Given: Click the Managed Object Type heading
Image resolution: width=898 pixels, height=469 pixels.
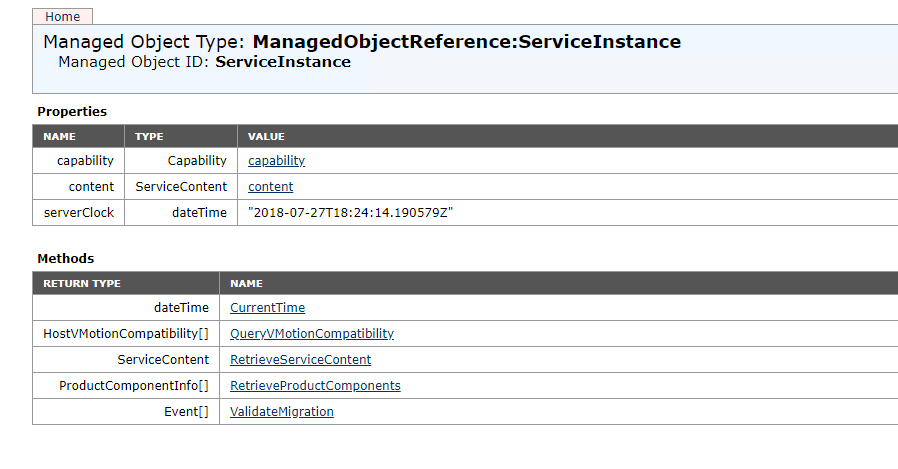Looking at the screenshot, I should pyautogui.click(x=362, y=42).
